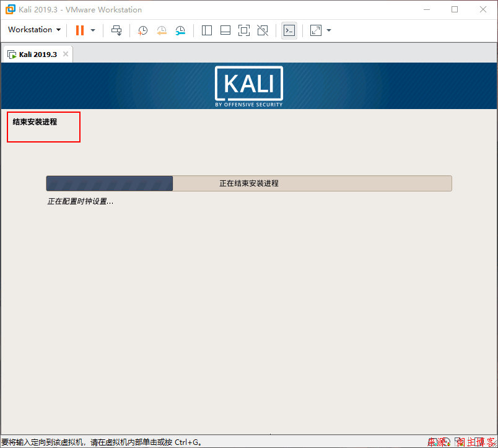Toggle the console view icon
The image size is (498, 448).
[289, 30]
